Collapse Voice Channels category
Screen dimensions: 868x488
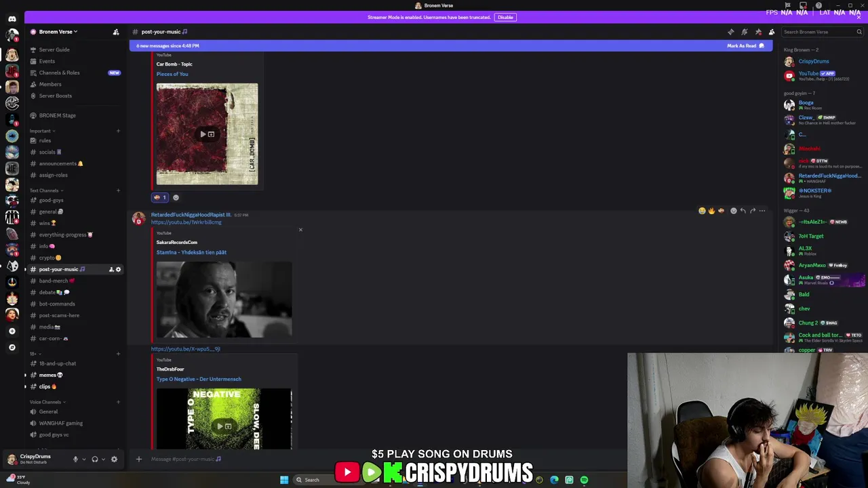pyautogui.click(x=46, y=402)
